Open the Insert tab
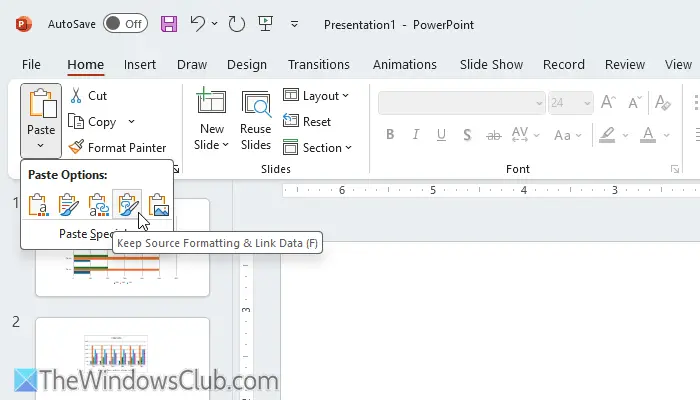The image size is (700, 400). [x=140, y=65]
